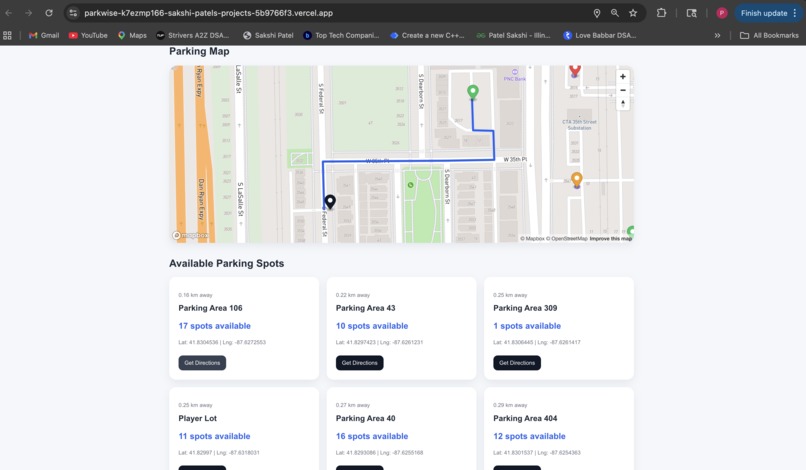The height and width of the screenshot is (470, 806).
Task: Open the Patel Sakshi - Illin... bookmark
Action: (x=514, y=35)
